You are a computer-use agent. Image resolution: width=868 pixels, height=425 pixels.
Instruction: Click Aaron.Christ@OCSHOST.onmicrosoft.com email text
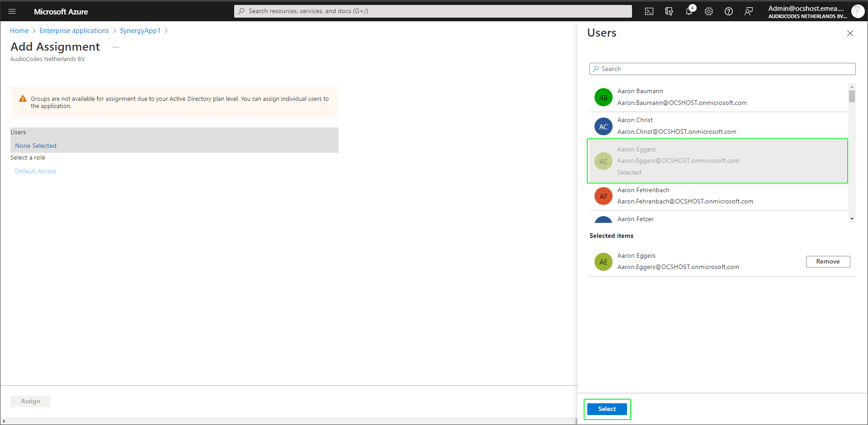pos(677,132)
